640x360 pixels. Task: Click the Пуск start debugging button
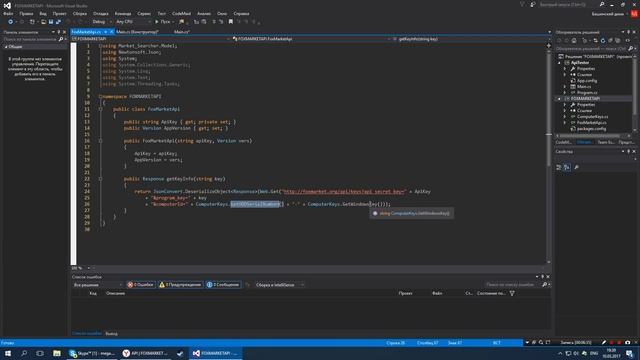(x=163, y=22)
